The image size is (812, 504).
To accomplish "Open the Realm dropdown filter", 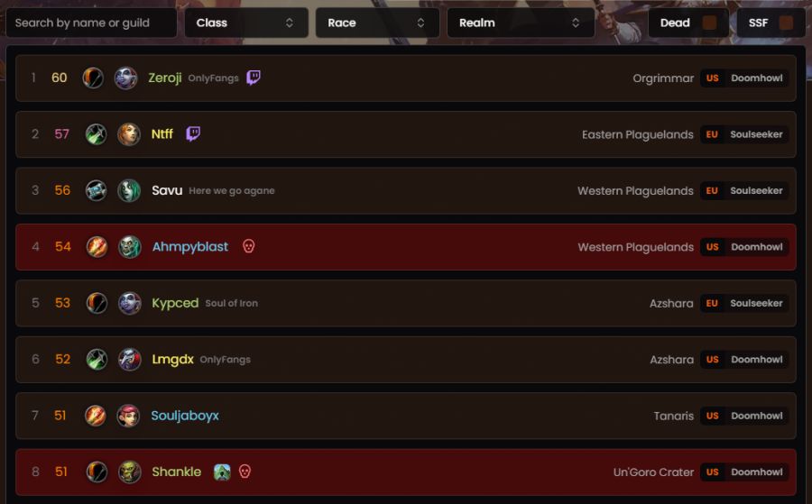I will (x=521, y=23).
